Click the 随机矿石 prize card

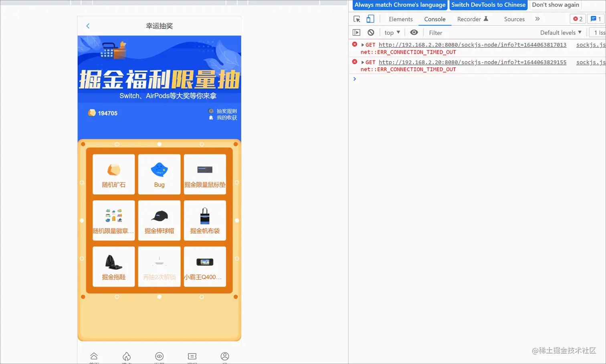click(114, 174)
